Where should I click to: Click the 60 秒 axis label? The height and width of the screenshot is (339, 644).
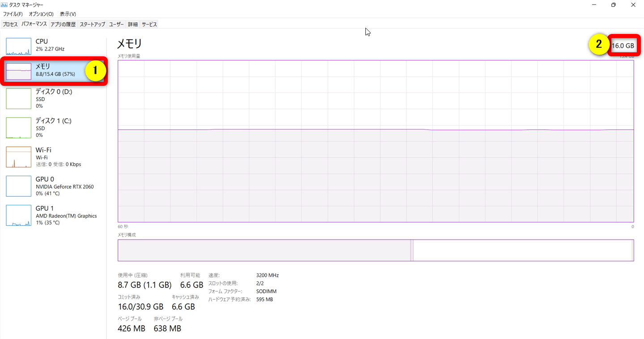click(123, 226)
